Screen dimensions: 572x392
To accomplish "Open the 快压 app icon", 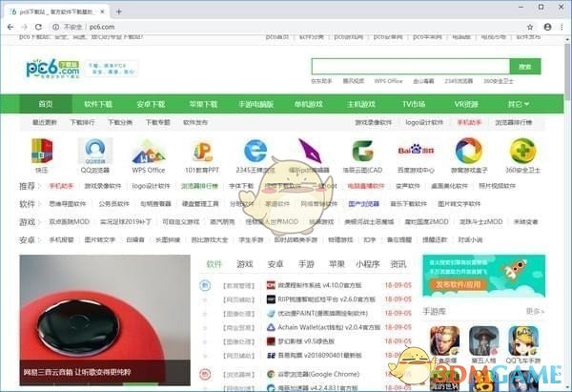I will coord(42,151).
